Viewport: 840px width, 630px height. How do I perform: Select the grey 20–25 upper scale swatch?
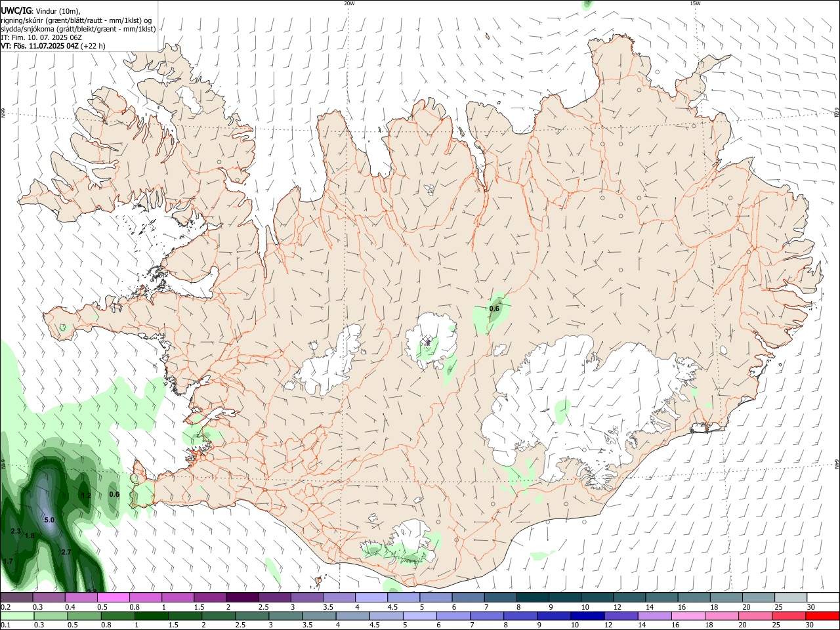click(760, 598)
